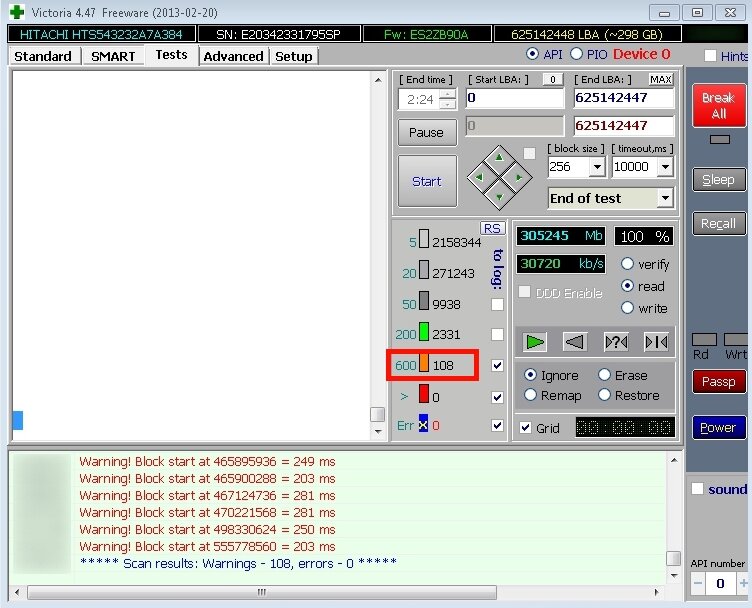Click the gray 20 ms block swatch
The height and width of the screenshot is (608, 752).
point(423,269)
